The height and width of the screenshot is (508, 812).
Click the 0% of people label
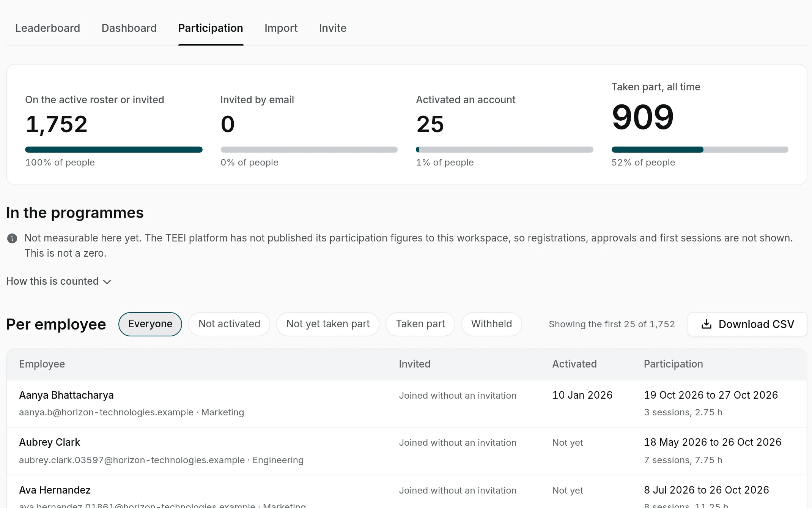249,162
